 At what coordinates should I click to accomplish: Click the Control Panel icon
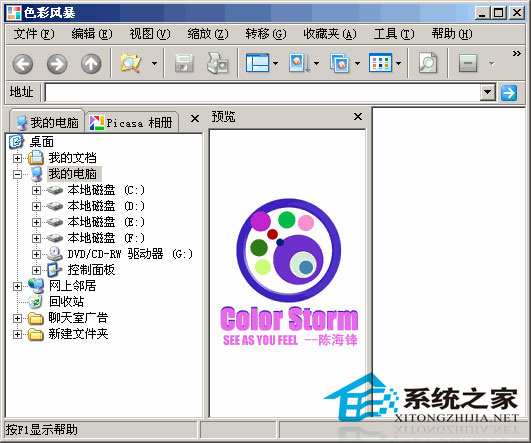point(55,270)
